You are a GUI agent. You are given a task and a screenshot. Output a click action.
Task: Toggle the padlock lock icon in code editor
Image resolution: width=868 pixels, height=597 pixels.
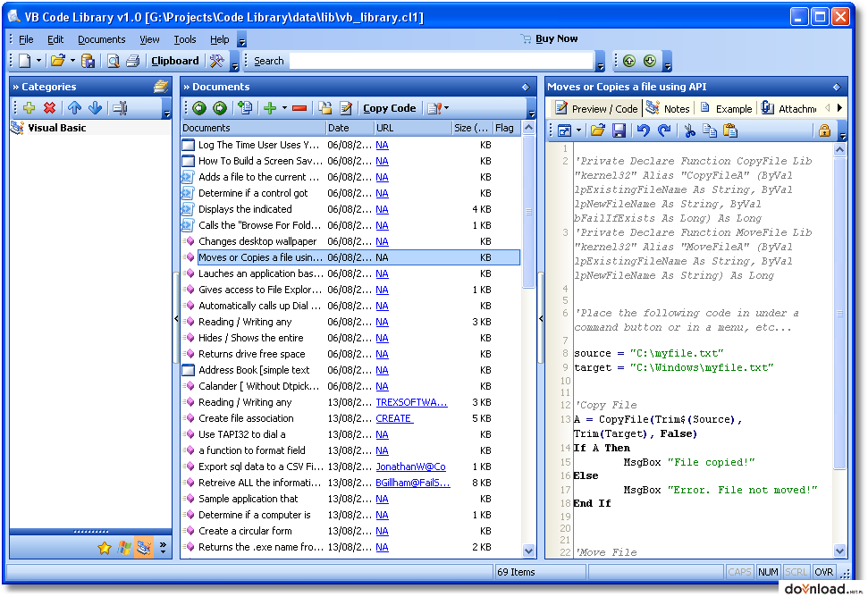click(824, 130)
